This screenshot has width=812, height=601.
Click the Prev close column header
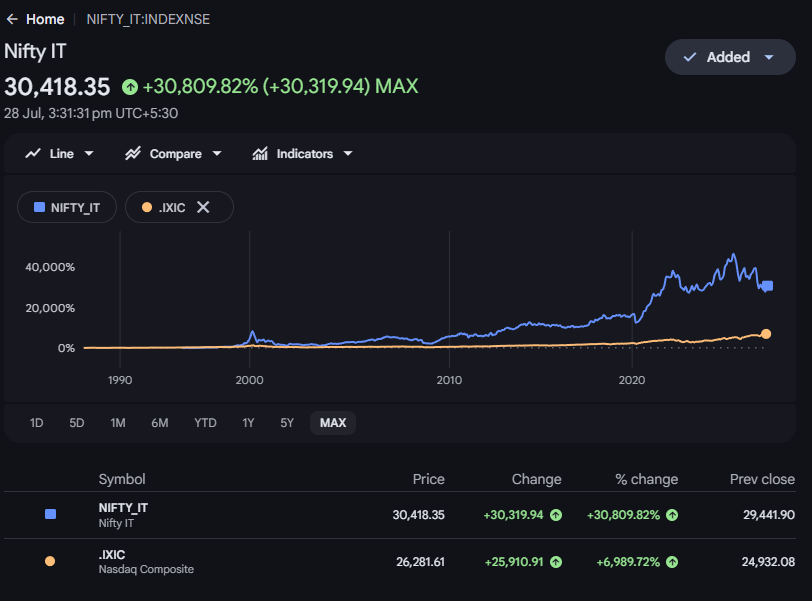pyautogui.click(x=762, y=479)
